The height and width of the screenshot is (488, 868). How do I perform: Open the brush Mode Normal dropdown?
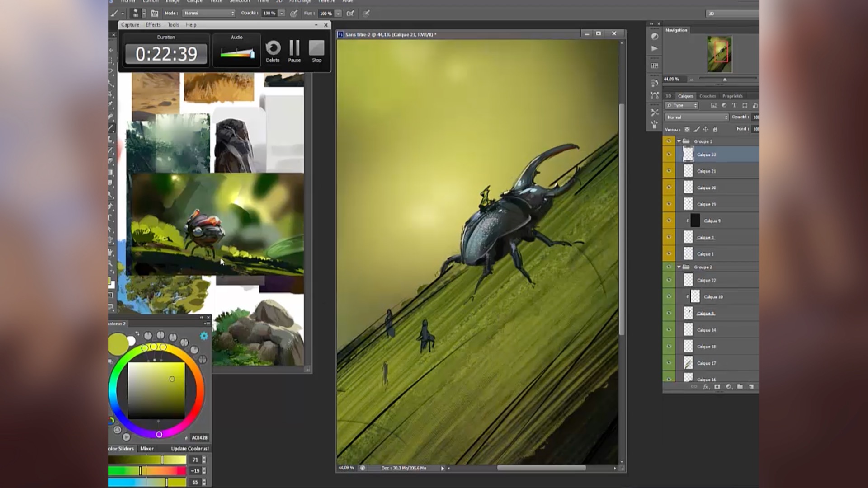[x=209, y=13]
